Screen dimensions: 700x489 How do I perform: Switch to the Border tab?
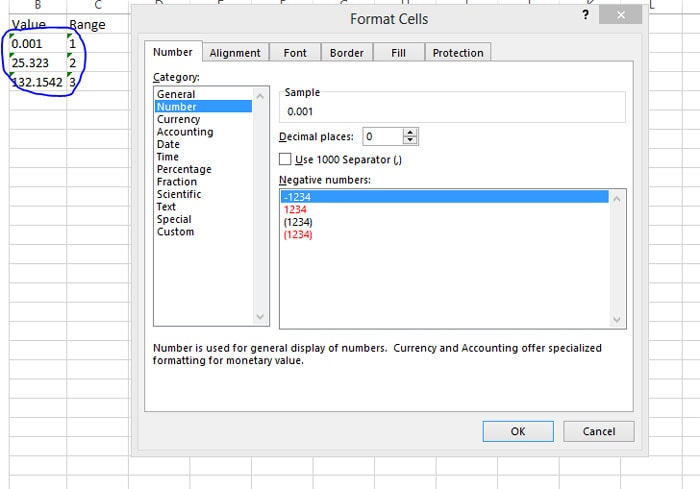click(x=347, y=53)
